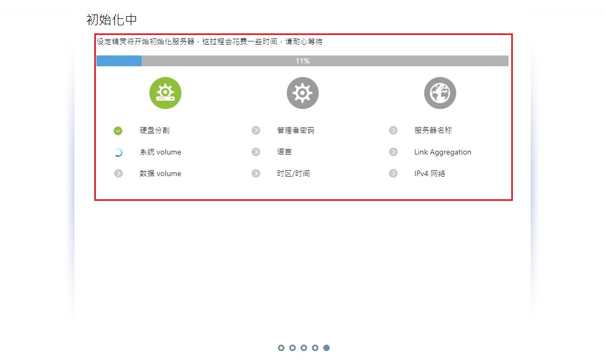Click the green disk setup gear icon
Viewport: 605px width, 364px height.
165,93
